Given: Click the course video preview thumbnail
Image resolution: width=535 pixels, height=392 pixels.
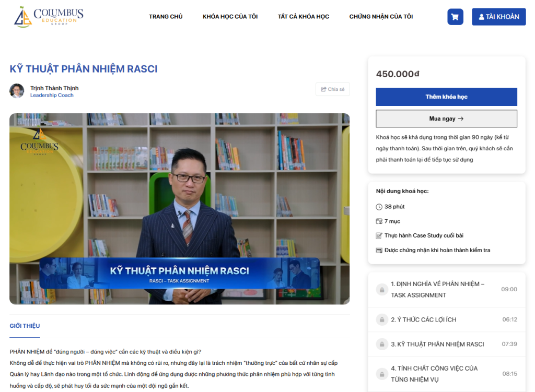Looking at the screenshot, I should [x=179, y=209].
